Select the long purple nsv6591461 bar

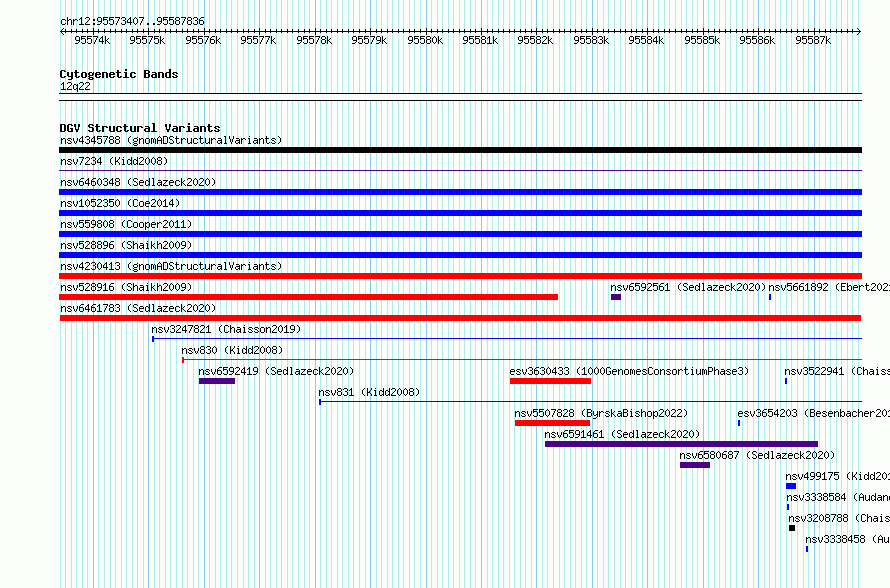tap(681, 444)
